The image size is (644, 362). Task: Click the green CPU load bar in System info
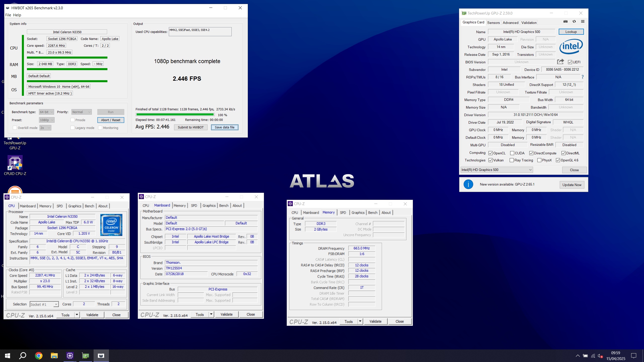[67, 58]
